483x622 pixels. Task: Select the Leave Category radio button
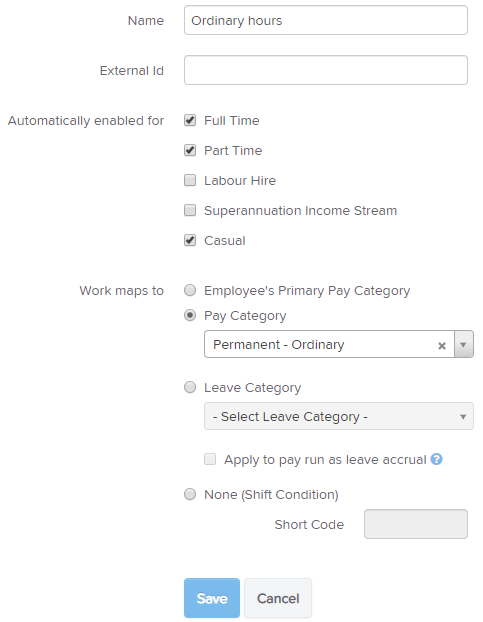tap(190, 387)
